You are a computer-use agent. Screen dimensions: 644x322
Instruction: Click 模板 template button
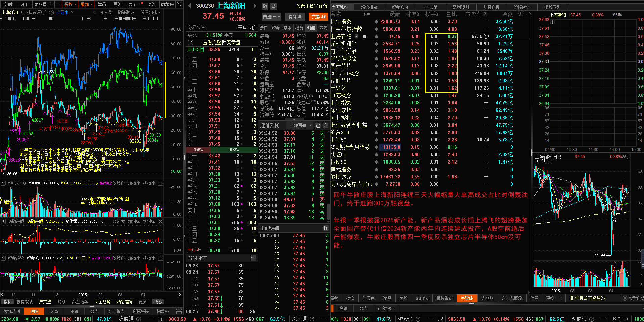(x=158, y=302)
